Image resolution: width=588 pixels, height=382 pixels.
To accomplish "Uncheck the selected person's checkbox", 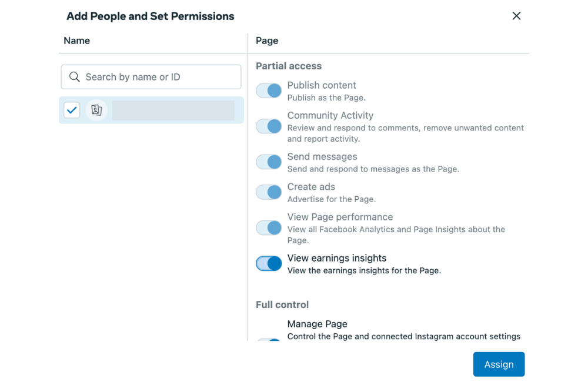I will click(72, 110).
